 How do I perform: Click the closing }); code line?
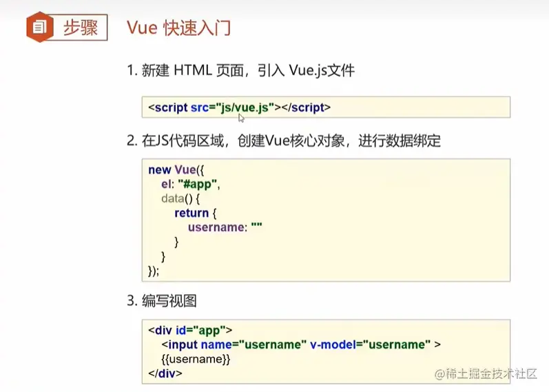pos(154,271)
